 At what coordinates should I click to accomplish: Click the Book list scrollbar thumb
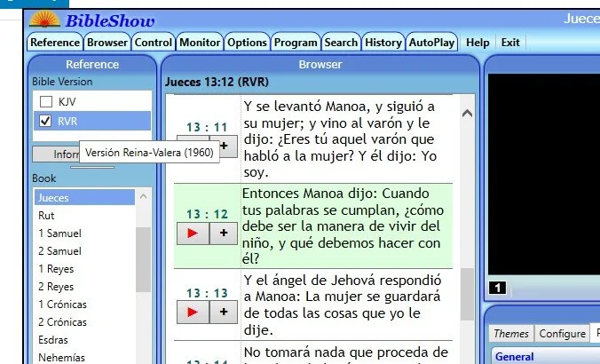click(x=143, y=259)
